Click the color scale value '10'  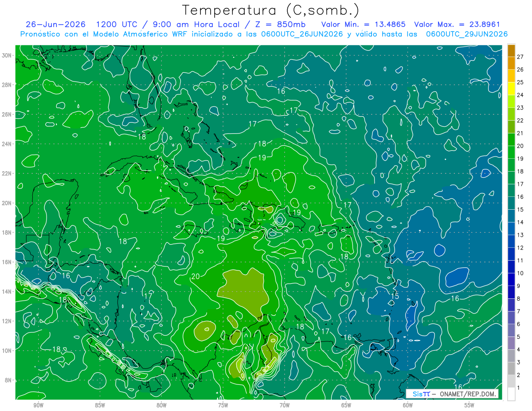[520, 273]
